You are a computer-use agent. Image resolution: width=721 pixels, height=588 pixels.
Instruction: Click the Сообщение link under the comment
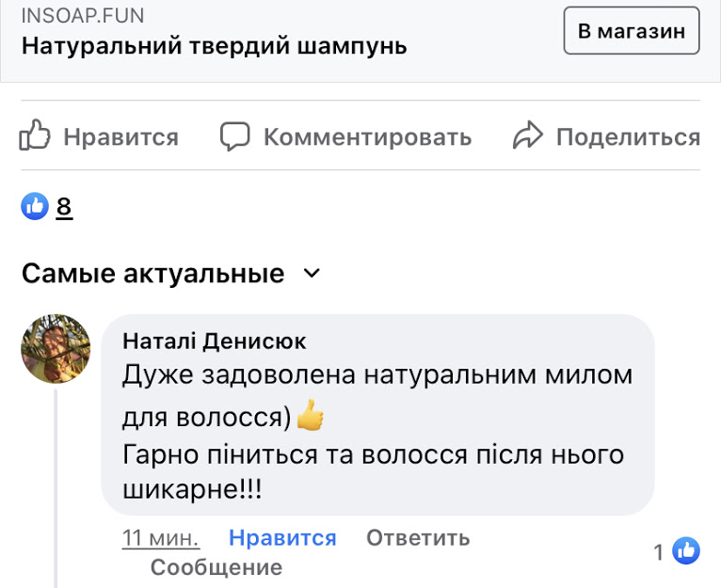[216, 567]
